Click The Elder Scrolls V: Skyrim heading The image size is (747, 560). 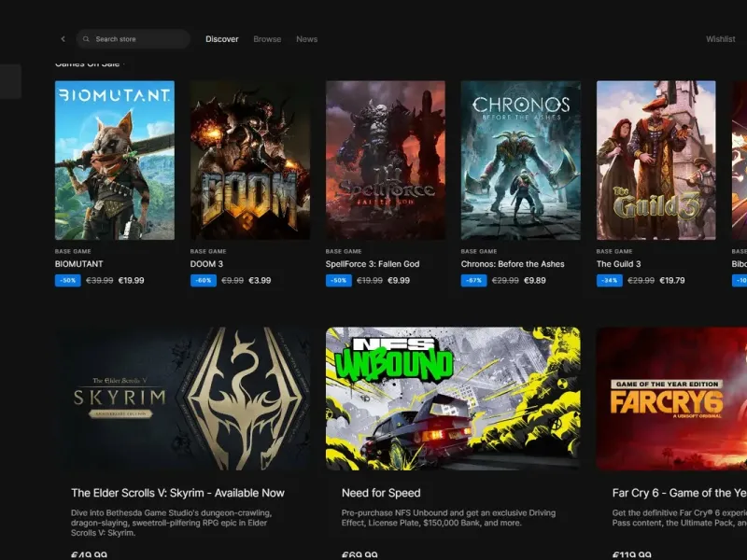pyautogui.click(x=177, y=493)
